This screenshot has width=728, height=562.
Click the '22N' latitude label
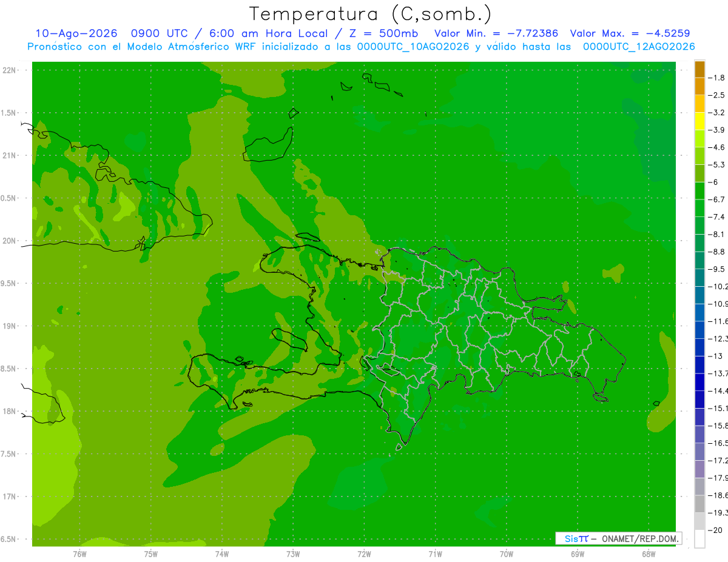coord(9,70)
